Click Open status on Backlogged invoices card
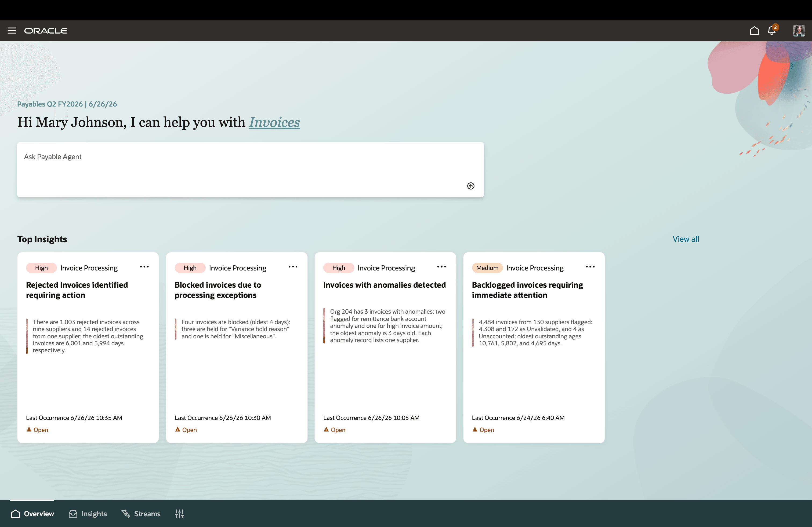Screen dimensions: 812x527 coord(483,430)
